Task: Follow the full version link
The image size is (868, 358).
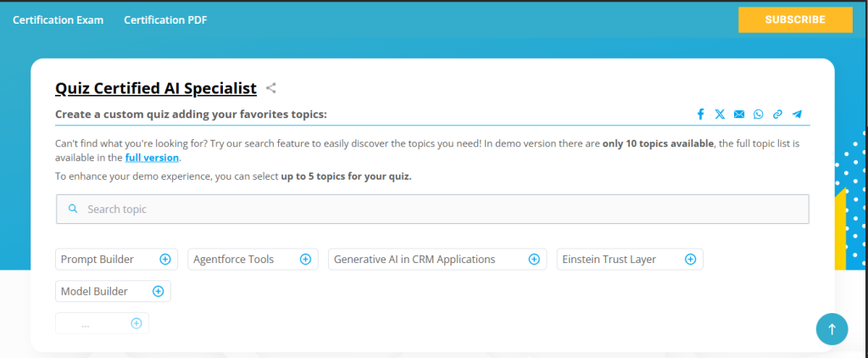Action: pyautogui.click(x=152, y=158)
